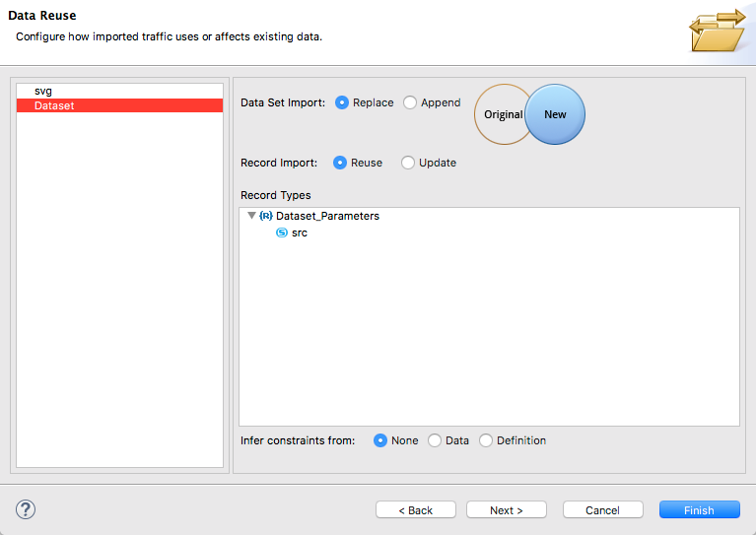Screen dimensions: 756x535
Task: Go to previous page with Back
Action: 416,510
